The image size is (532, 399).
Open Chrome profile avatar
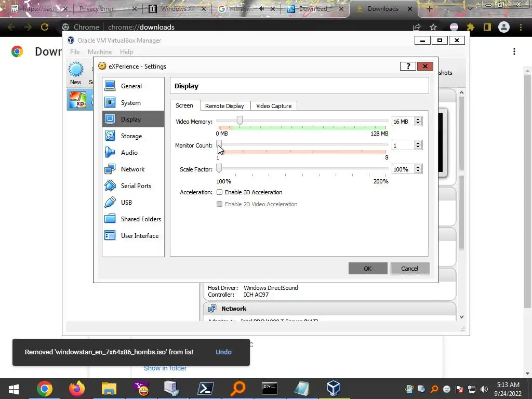coord(504,27)
